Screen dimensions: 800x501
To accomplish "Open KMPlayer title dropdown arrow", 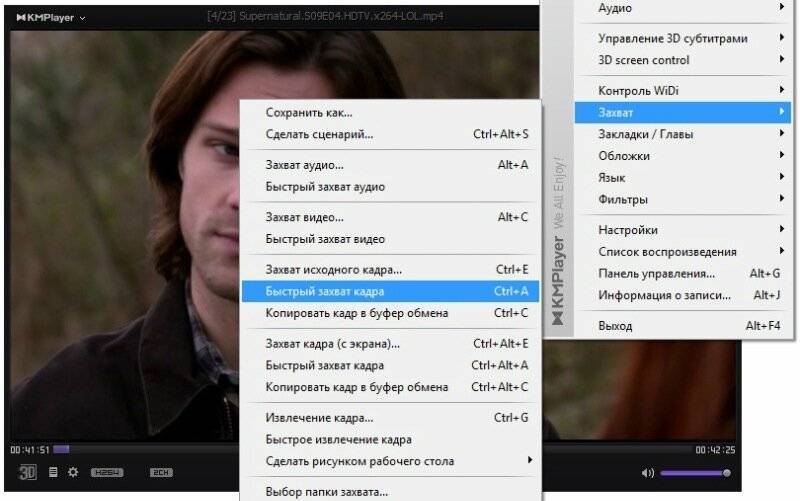I will pyautogui.click(x=83, y=18).
